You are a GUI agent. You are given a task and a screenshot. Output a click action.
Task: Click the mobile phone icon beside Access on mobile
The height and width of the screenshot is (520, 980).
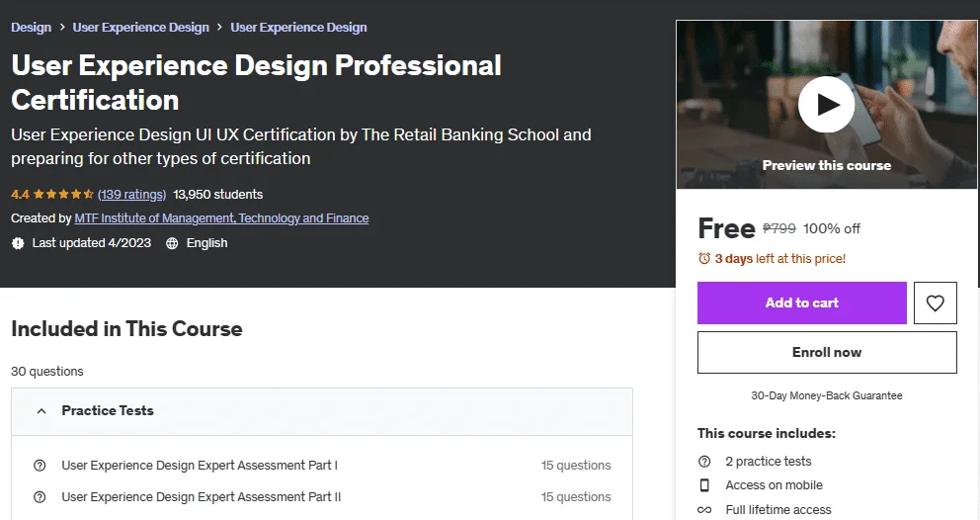coord(704,485)
